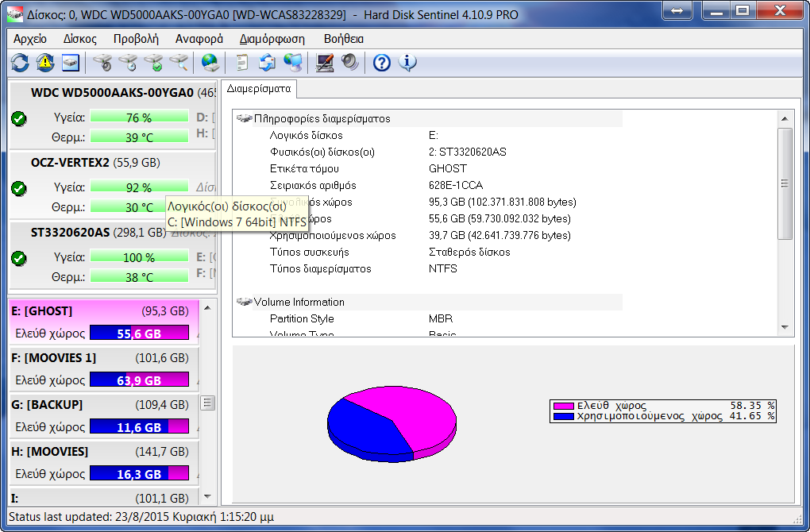Click the disk with magnifier toolbar icon

click(x=179, y=63)
